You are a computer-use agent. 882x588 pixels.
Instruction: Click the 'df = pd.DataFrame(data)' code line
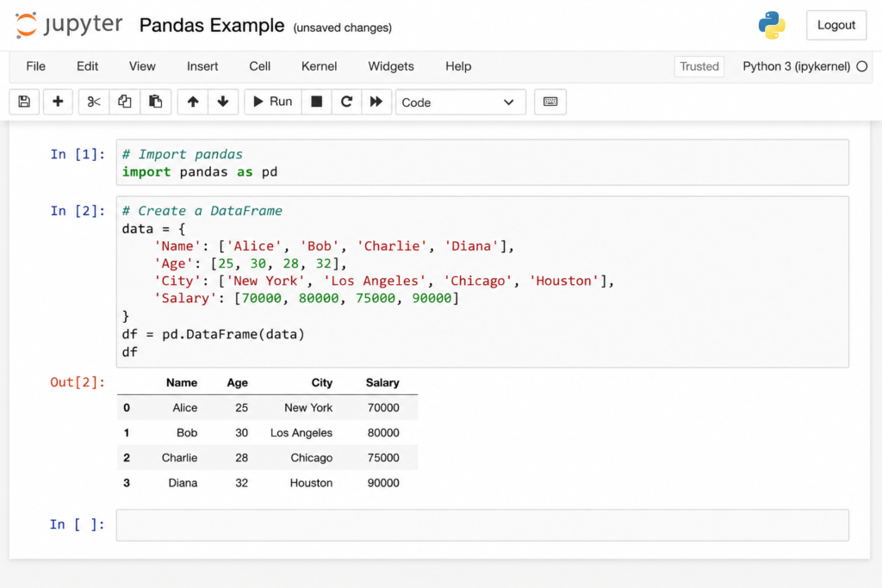tap(214, 335)
